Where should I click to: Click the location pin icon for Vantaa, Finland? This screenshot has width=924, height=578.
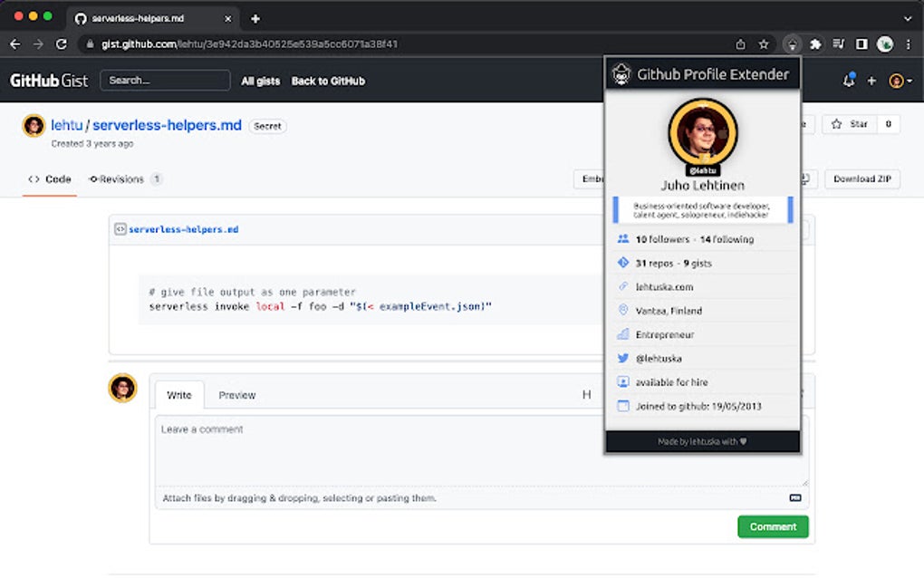[621, 310]
